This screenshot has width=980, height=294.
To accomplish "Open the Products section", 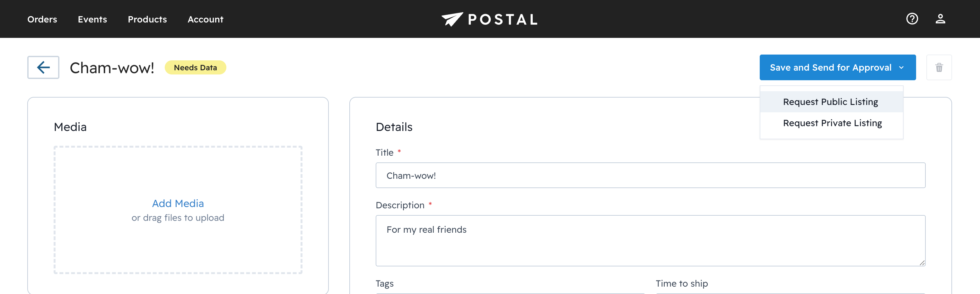I will [x=147, y=19].
